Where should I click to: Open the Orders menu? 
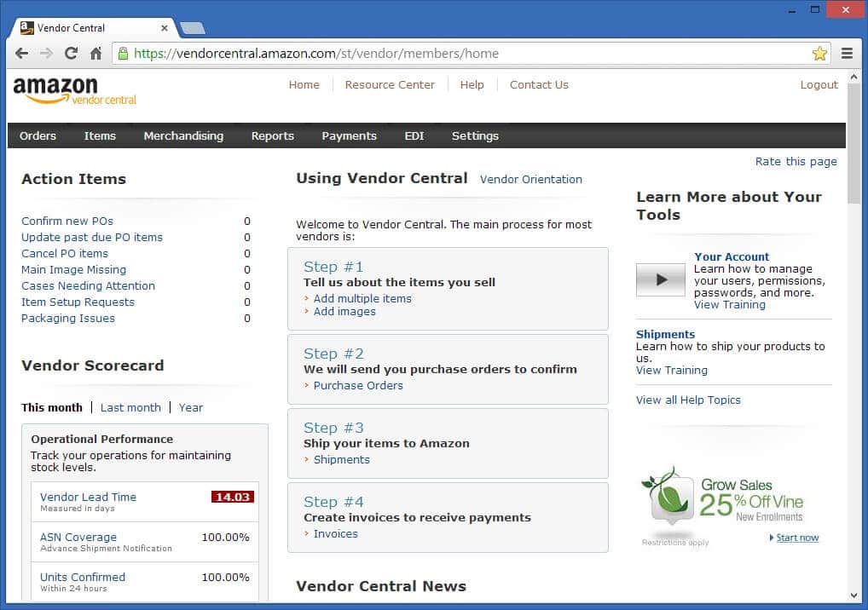tap(38, 136)
